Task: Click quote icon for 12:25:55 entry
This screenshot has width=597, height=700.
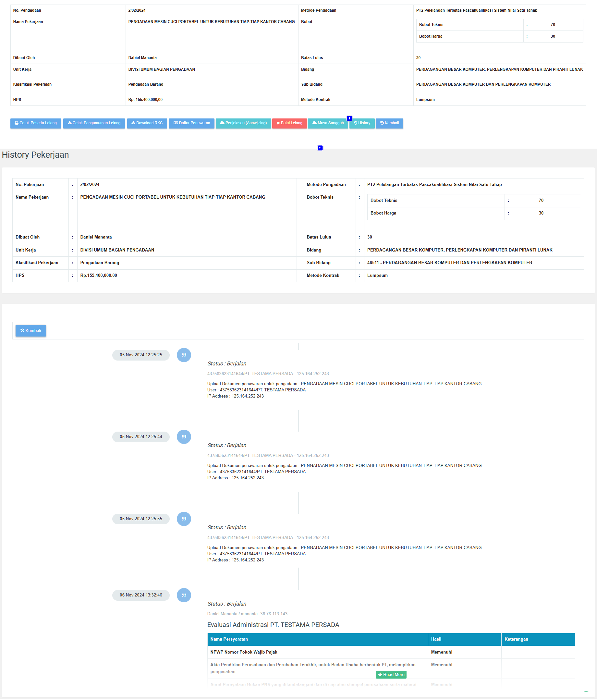Action: coord(184,519)
